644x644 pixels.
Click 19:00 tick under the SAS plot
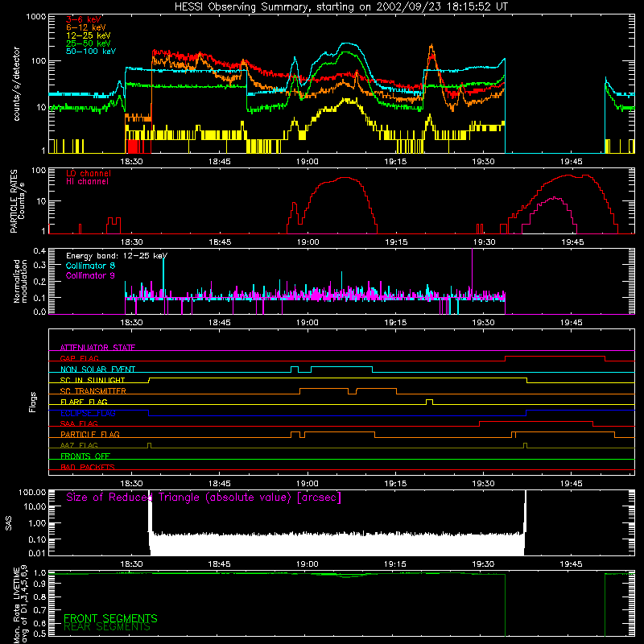pos(308,564)
